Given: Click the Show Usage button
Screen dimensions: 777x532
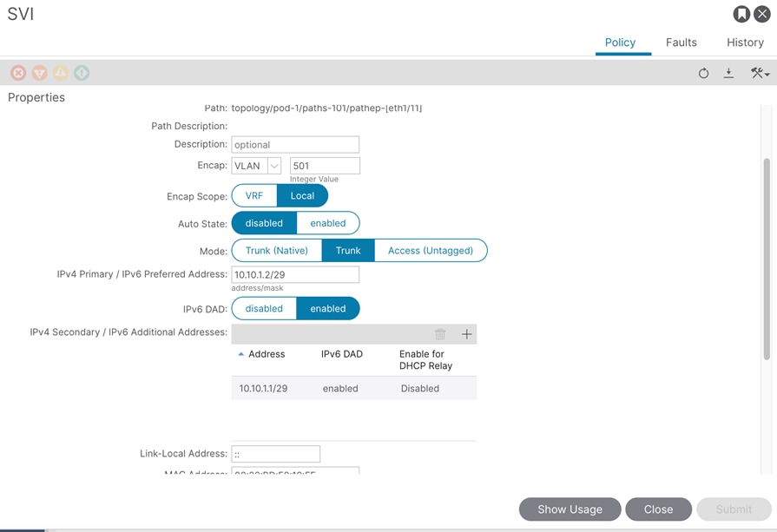Looking at the screenshot, I should (x=570, y=509).
